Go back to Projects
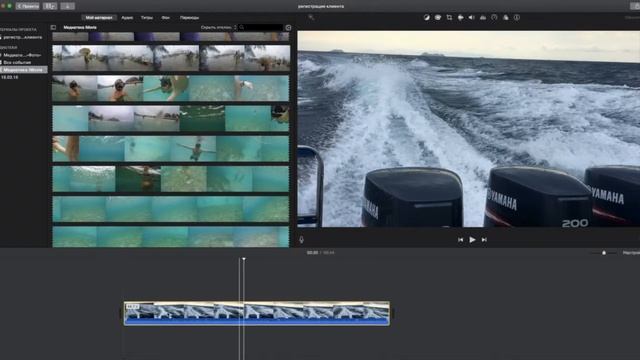Image resolution: width=640 pixels, height=360 pixels. pyautogui.click(x=27, y=6)
